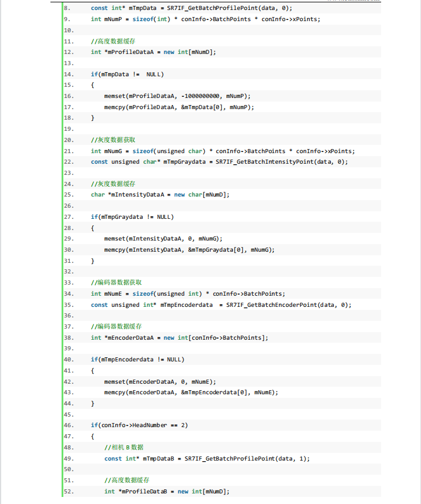This screenshot has height=504, width=421.
Task: Click the closing brace on line 18
Action: point(93,118)
